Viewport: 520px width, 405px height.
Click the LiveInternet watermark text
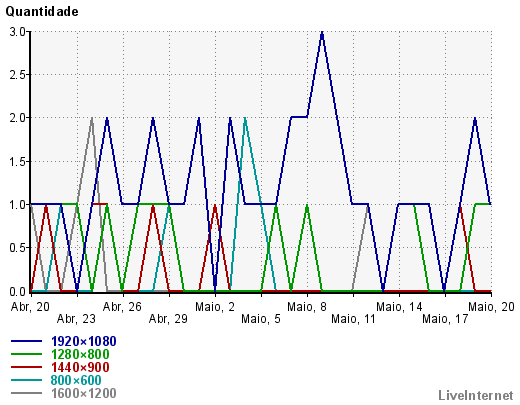[476, 395]
